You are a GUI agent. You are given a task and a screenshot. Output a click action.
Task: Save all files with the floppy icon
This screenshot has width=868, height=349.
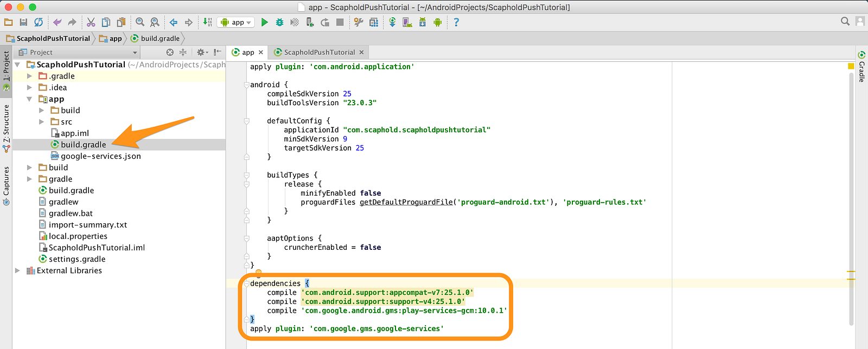23,22
